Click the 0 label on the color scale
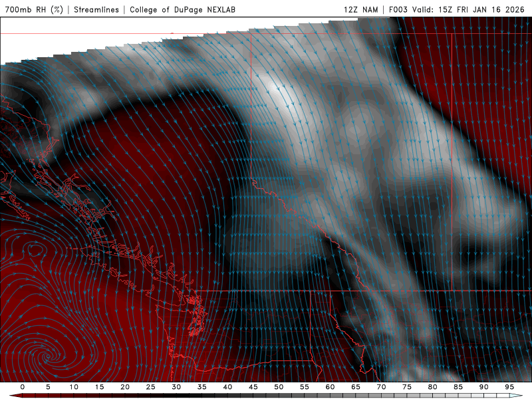This screenshot has width=532, height=399. tap(23, 387)
